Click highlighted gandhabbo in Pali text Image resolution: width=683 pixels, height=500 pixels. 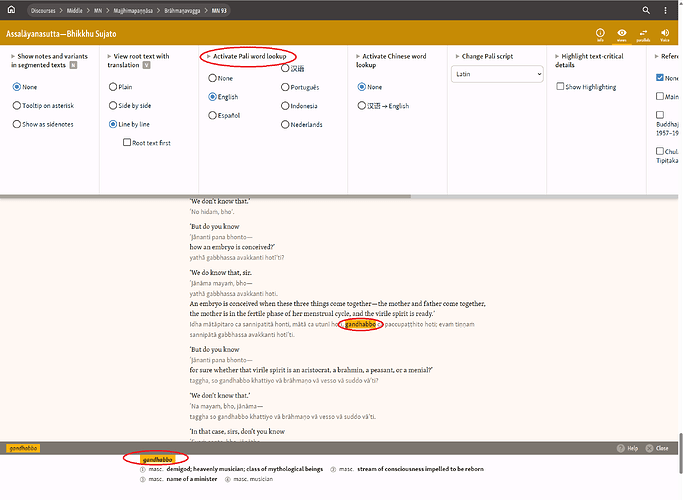point(360,324)
